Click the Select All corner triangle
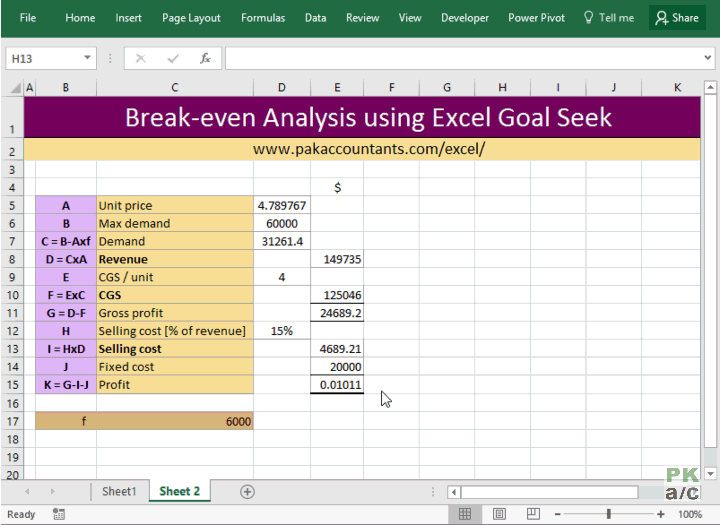 [x=15, y=87]
